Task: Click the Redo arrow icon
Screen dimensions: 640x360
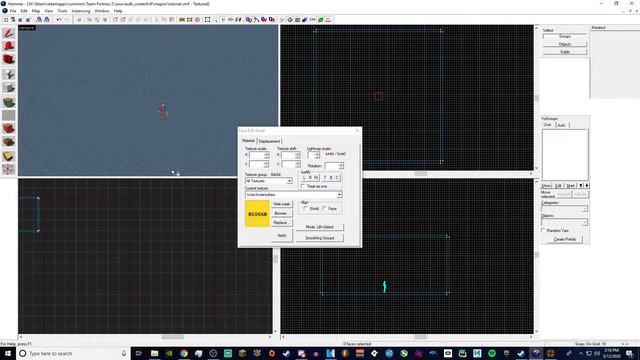Action: tap(67, 20)
